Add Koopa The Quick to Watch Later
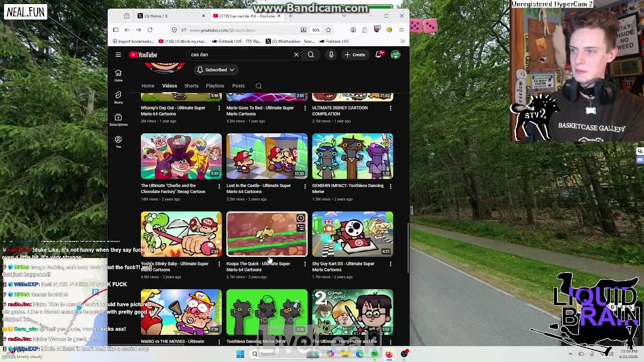The width and height of the screenshot is (644, 362). (300, 218)
